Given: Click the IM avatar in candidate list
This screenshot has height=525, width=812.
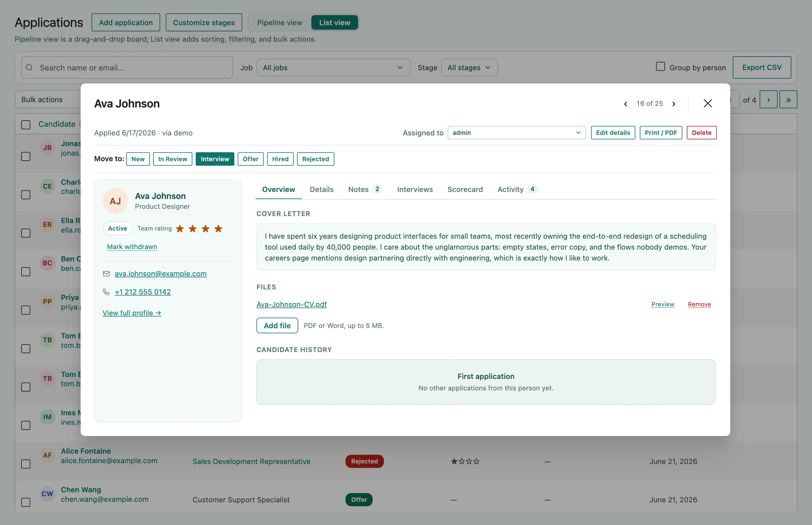Looking at the screenshot, I should click(47, 417).
